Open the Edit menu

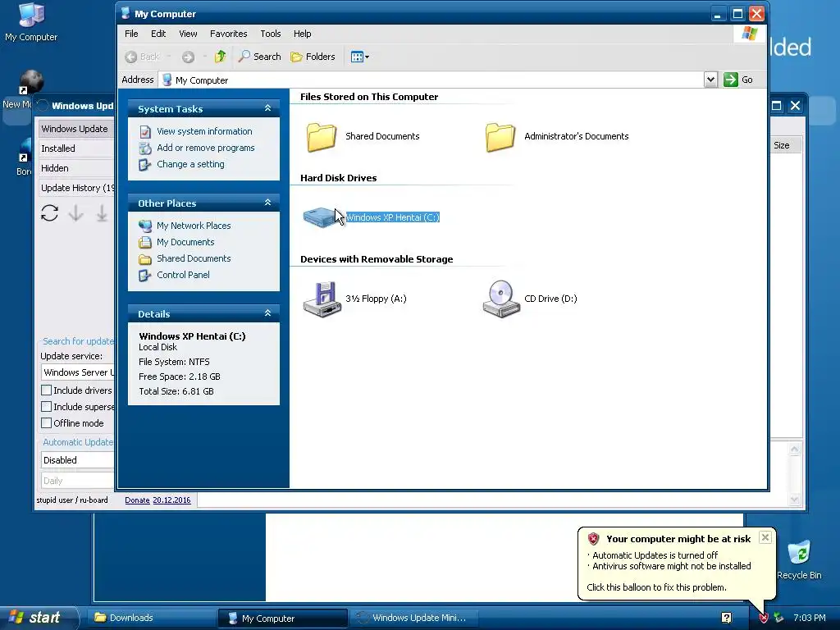coord(158,34)
